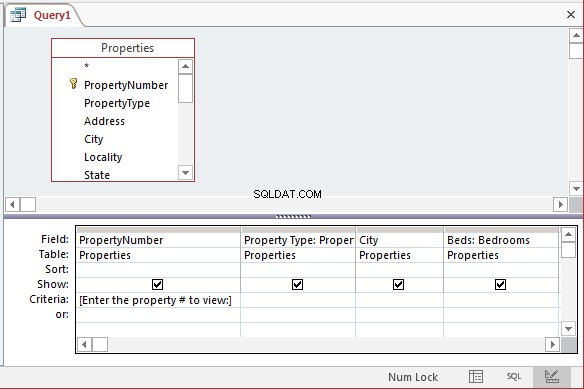Open the Table cell dropdown under City
This screenshot has width=584, height=389.
tap(399, 255)
